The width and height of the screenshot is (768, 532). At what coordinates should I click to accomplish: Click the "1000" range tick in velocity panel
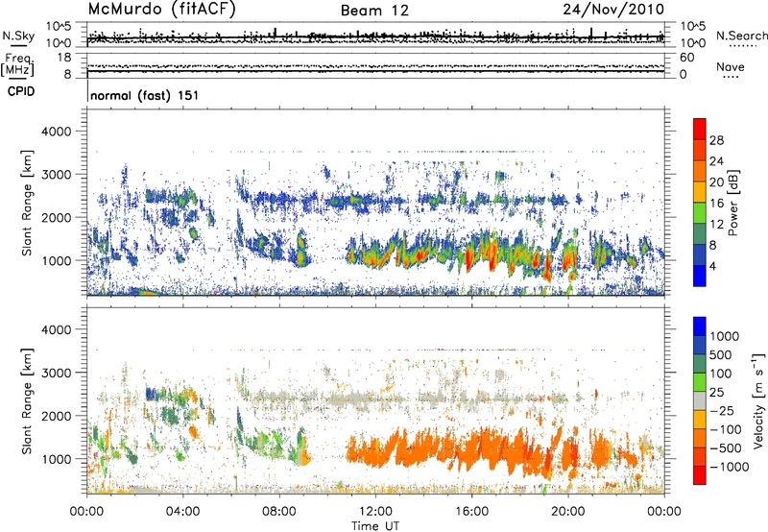tap(55, 459)
